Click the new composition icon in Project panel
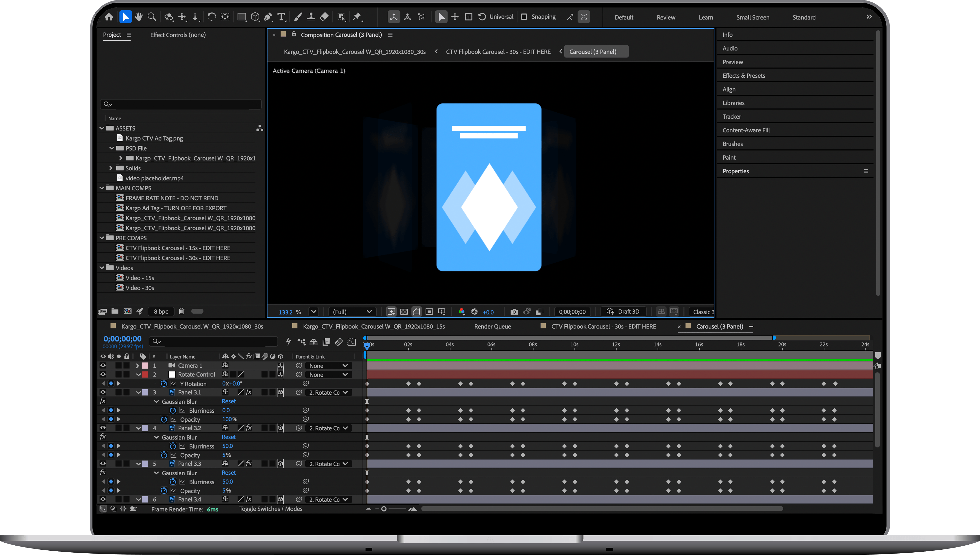The image size is (980, 555). tap(127, 311)
